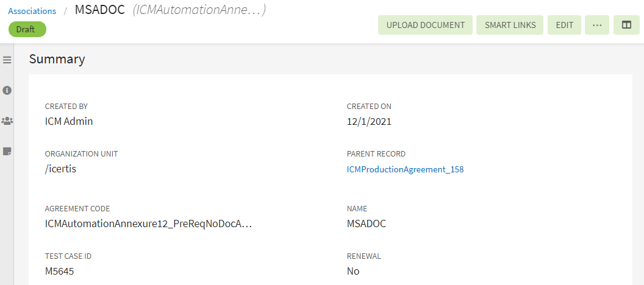Go back to Associations breadcrumb
The width and height of the screenshot is (644, 285).
coord(32,11)
